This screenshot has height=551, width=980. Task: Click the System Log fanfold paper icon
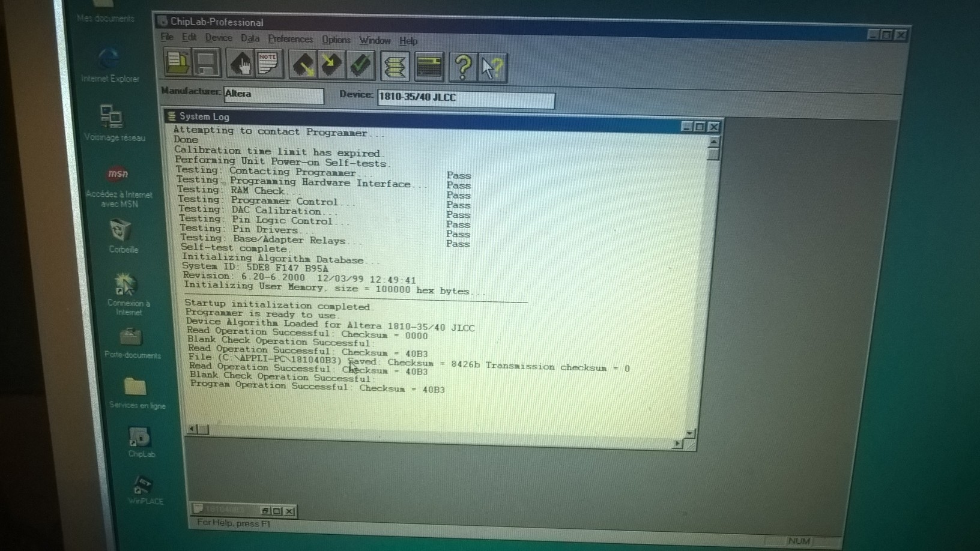click(395, 67)
